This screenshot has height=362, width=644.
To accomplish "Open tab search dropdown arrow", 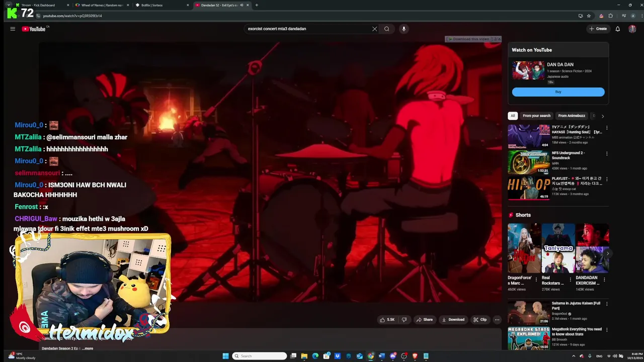I will (9, 5).
